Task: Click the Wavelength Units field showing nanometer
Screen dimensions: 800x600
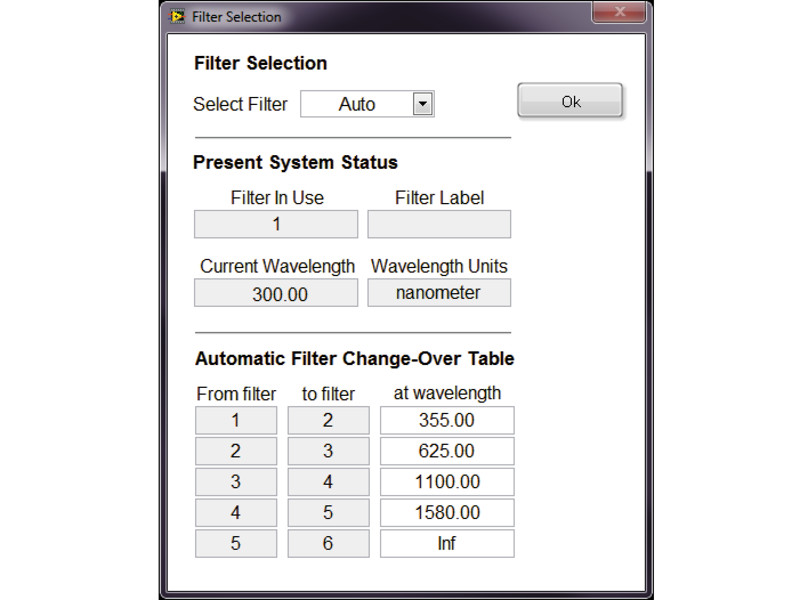Action: (439, 293)
